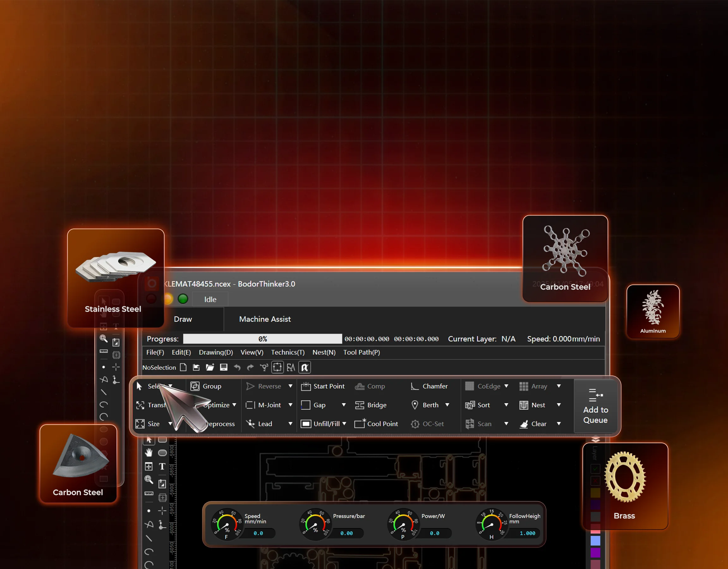
Task: Toggle the highlighted alpha icon in toolbar
Action: pyautogui.click(x=305, y=367)
